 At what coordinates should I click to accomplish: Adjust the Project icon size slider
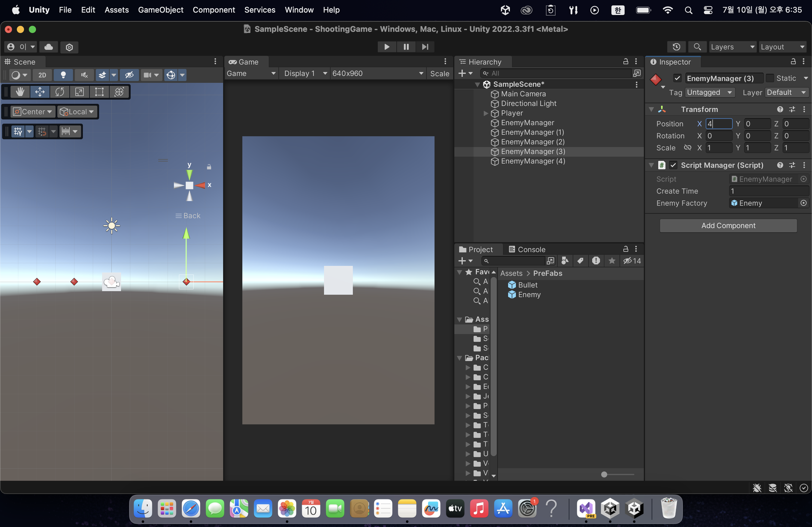[x=604, y=474]
